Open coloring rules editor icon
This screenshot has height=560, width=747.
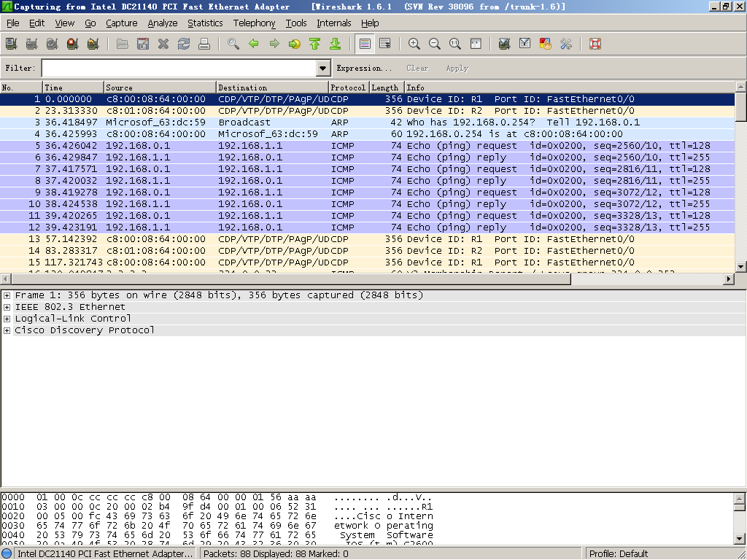[x=546, y=44]
